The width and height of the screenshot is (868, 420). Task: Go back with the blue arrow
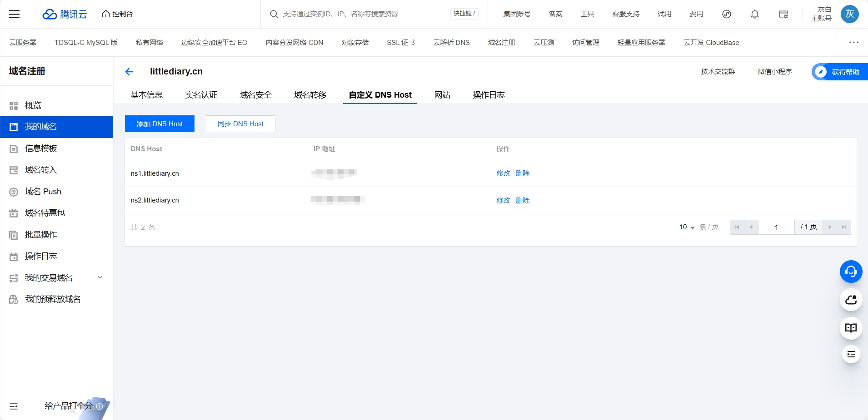[x=129, y=72]
